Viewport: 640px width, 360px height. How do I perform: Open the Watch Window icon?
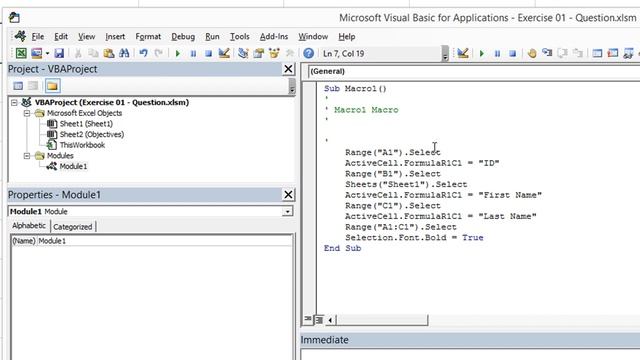click(x=628, y=53)
